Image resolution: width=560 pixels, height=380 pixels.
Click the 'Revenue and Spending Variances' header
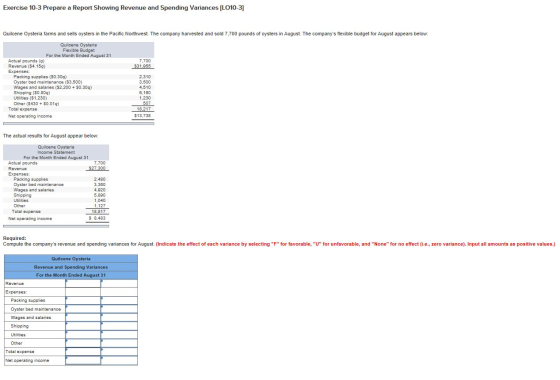click(x=71, y=267)
